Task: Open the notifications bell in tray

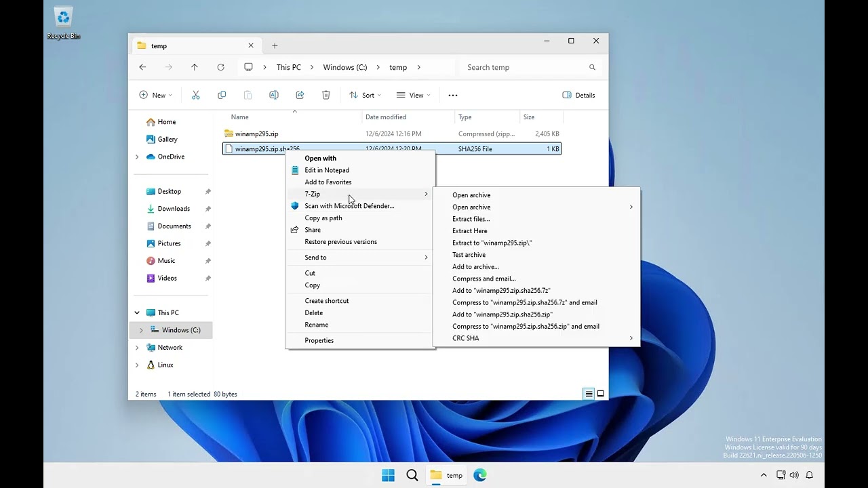Action: coord(809,475)
